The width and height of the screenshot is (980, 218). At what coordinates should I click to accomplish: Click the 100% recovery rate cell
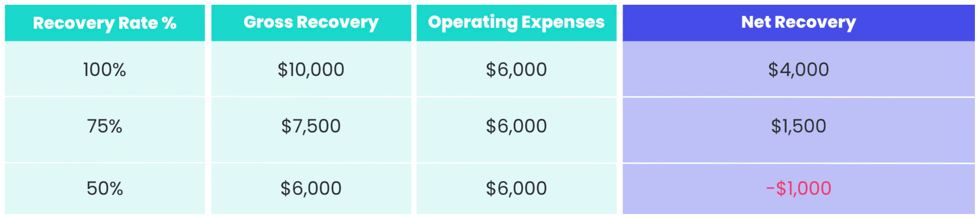point(105,69)
